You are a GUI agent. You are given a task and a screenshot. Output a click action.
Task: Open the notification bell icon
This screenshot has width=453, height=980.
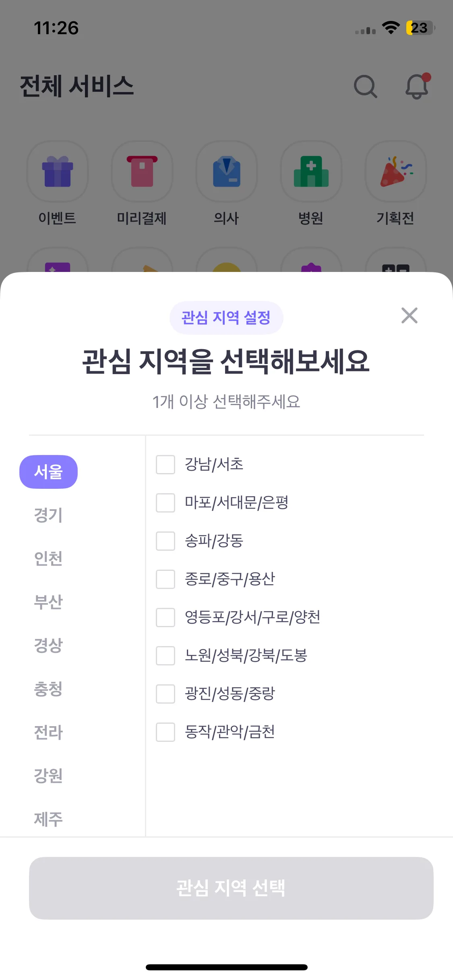tap(417, 86)
